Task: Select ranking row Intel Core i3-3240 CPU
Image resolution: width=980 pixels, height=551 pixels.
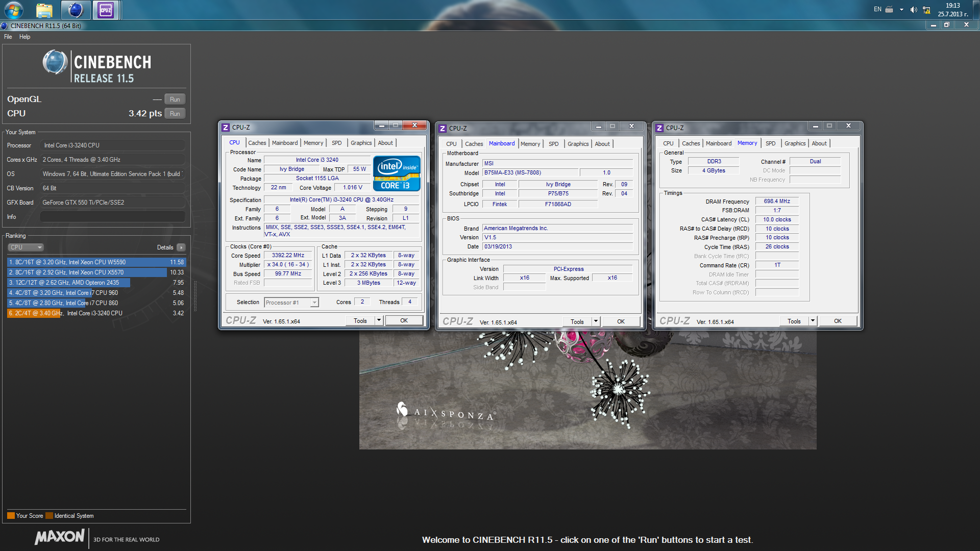Action: pos(96,313)
